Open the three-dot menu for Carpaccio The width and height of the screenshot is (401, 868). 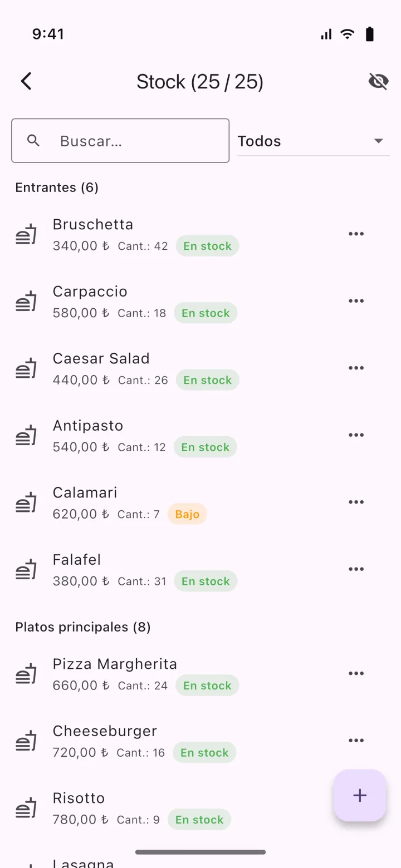coord(356,301)
